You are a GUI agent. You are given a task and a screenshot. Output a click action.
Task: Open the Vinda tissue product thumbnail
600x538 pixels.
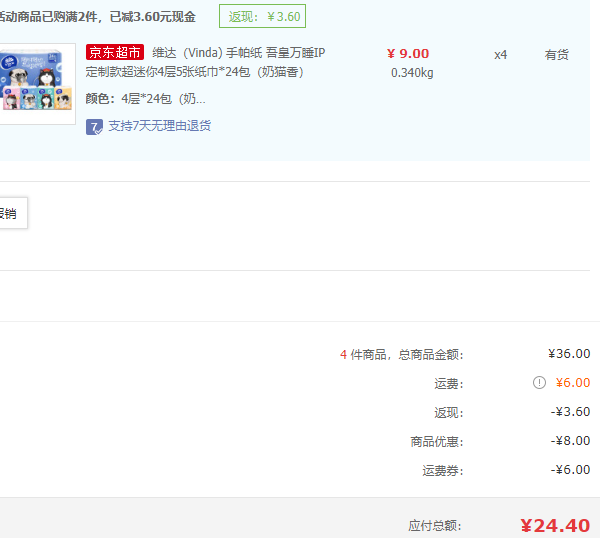36,83
